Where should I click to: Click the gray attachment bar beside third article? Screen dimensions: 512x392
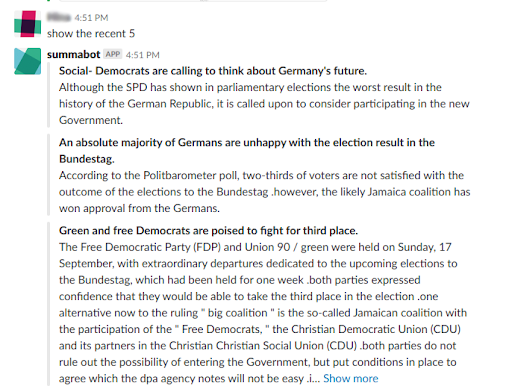49,304
